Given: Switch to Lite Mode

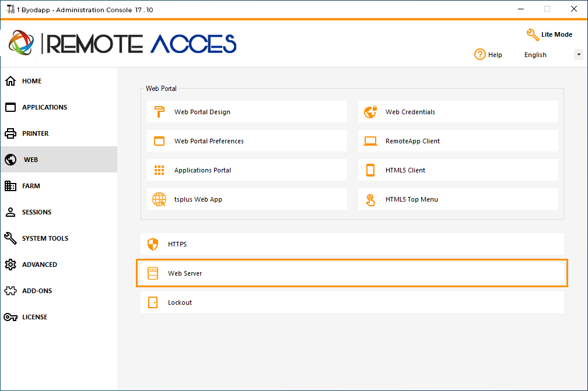Looking at the screenshot, I should click(x=549, y=34).
